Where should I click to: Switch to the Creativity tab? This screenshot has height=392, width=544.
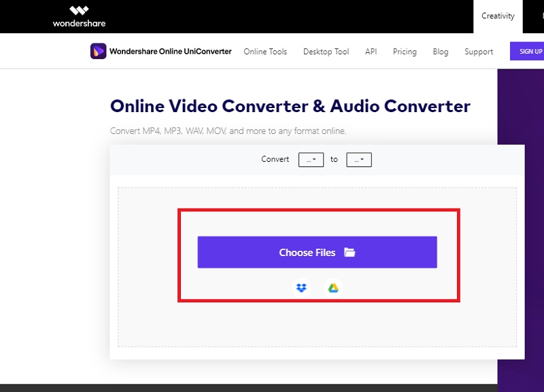pyautogui.click(x=498, y=16)
